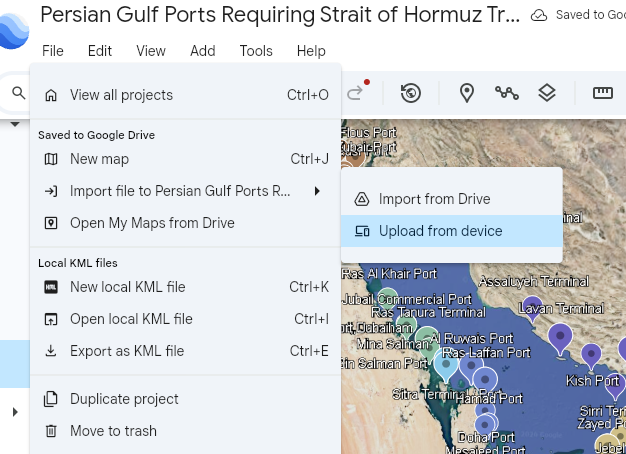The height and width of the screenshot is (454, 626).
Task: Choose Upload from device
Action: pyautogui.click(x=440, y=231)
